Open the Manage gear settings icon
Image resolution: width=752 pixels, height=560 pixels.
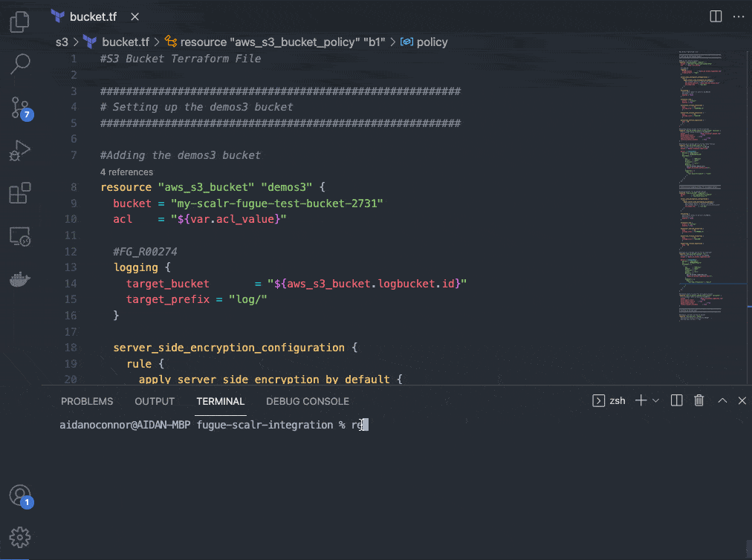(19, 538)
